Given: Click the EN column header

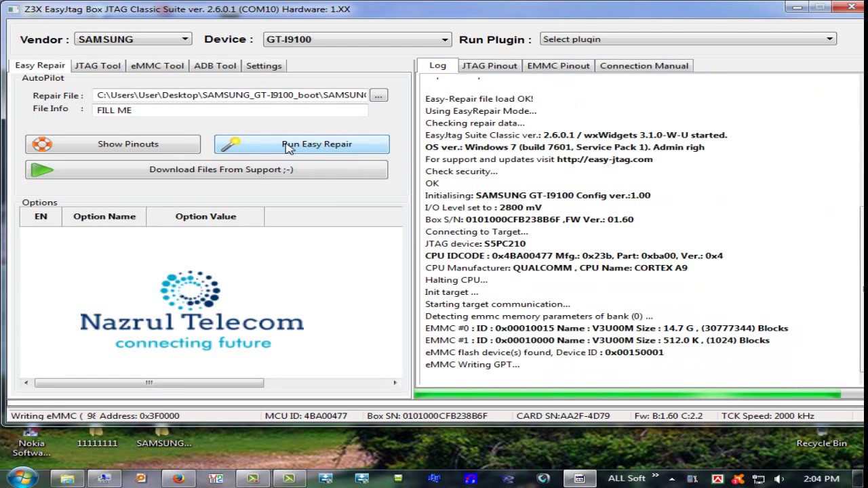Looking at the screenshot, I should [x=41, y=216].
